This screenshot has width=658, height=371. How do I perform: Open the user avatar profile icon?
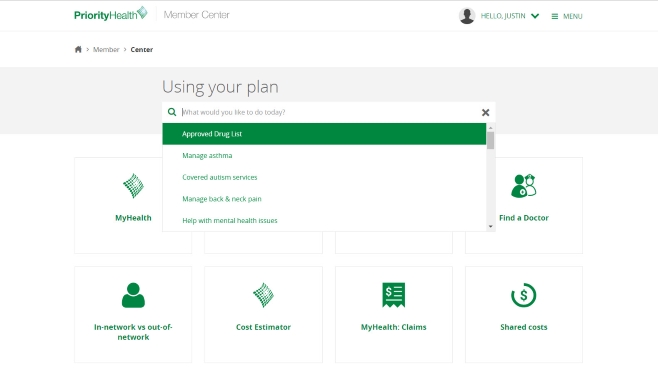coord(467,16)
